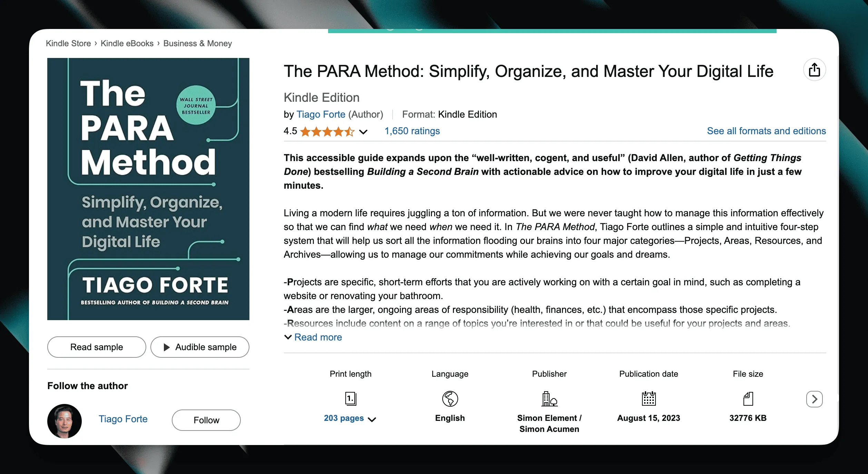Screen dimensions: 868x474
Task: Click the play icon on Audible sample
Action: pyautogui.click(x=167, y=347)
